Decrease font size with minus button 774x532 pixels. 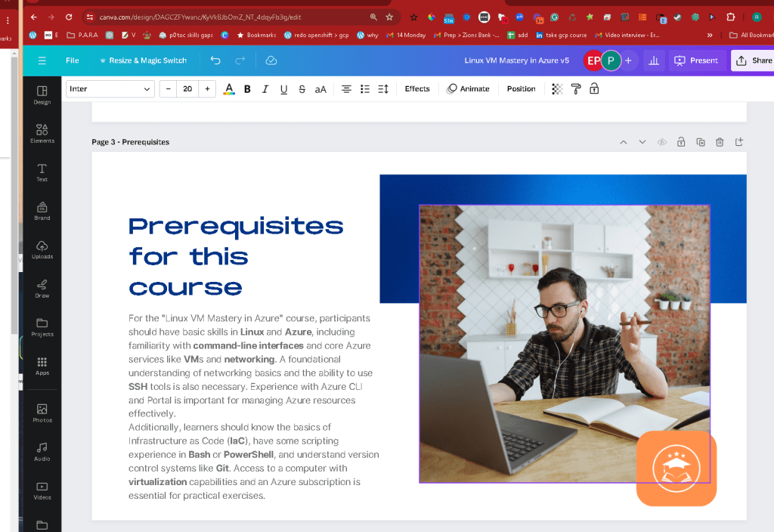point(169,89)
